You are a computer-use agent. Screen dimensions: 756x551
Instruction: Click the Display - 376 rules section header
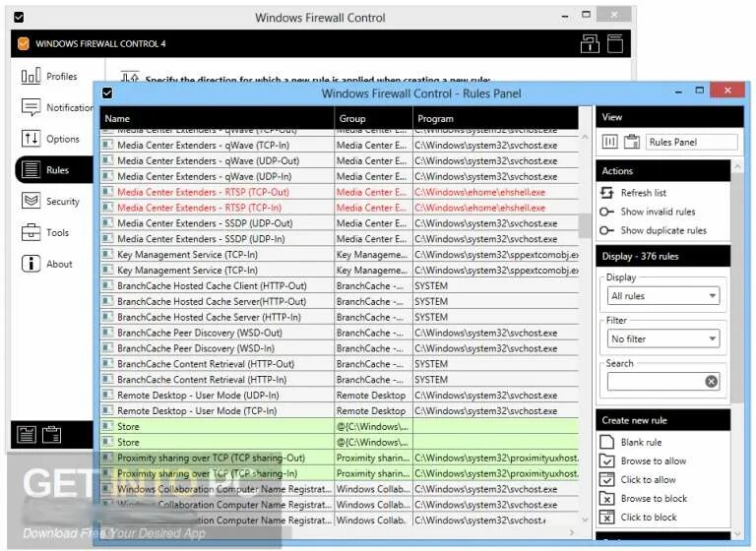click(x=663, y=257)
